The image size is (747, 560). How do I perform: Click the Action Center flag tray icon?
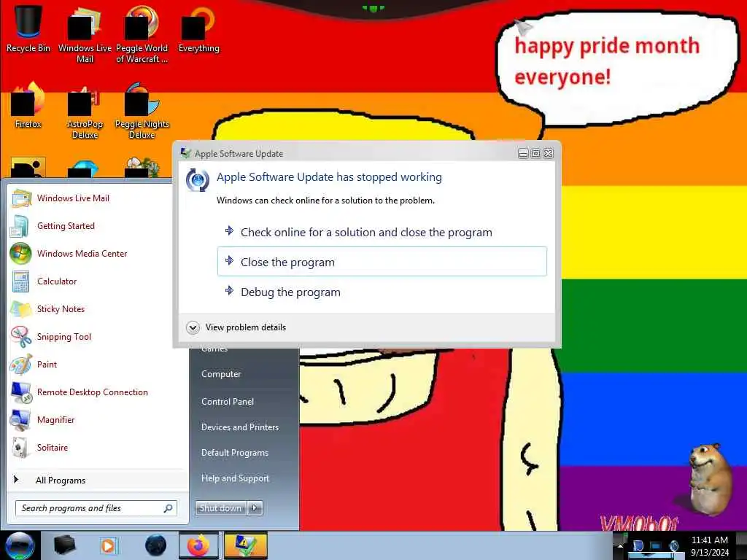[x=638, y=545]
